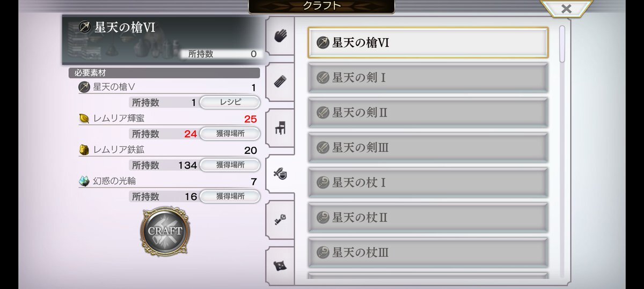Open the hand/glove category tab
Viewport: 644px width, 289px height.
click(281, 36)
